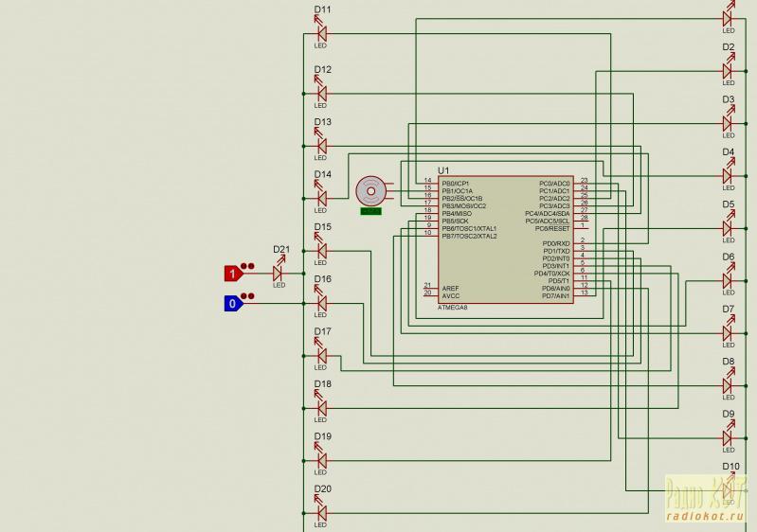Select LED D16 on the left column
The width and height of the screenshot is (757, 532).
(x=321, y=303)
